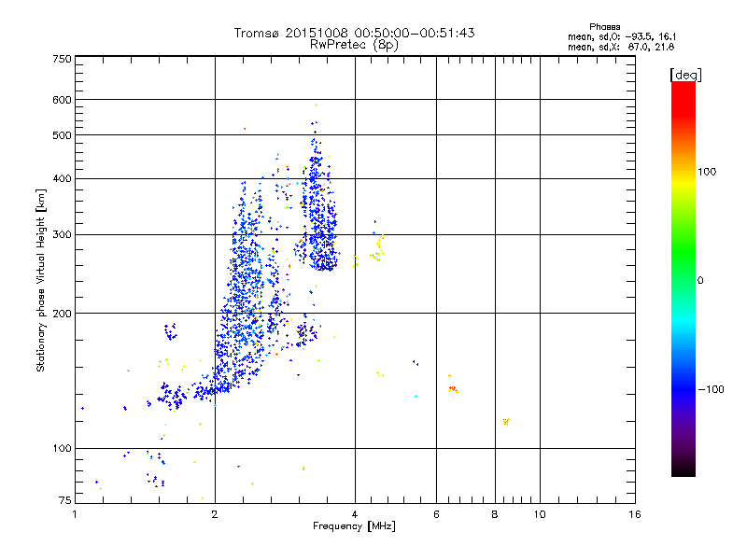The width and height of the screenshot is (747, 560).
Task: Click the '[deg]' color bar unit label
Action: [685, 75]
